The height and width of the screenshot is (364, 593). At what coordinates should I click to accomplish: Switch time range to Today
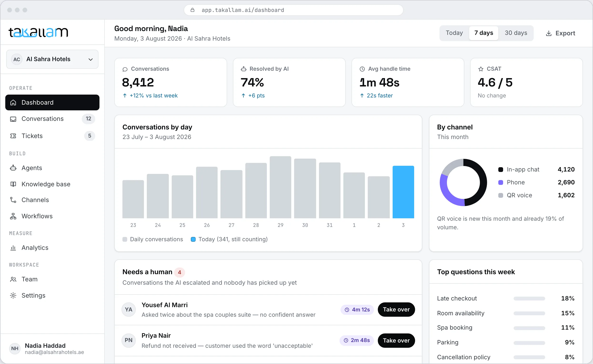tap(454, 33)
